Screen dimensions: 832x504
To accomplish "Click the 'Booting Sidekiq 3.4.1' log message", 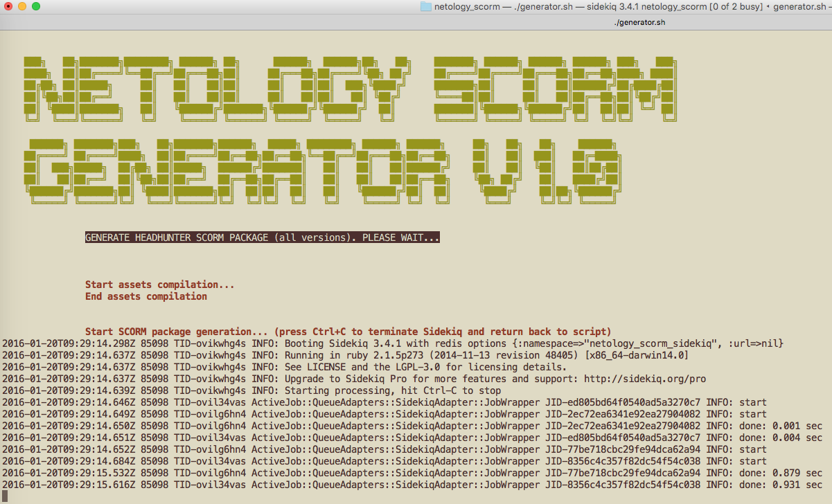I will pos(534,343).
